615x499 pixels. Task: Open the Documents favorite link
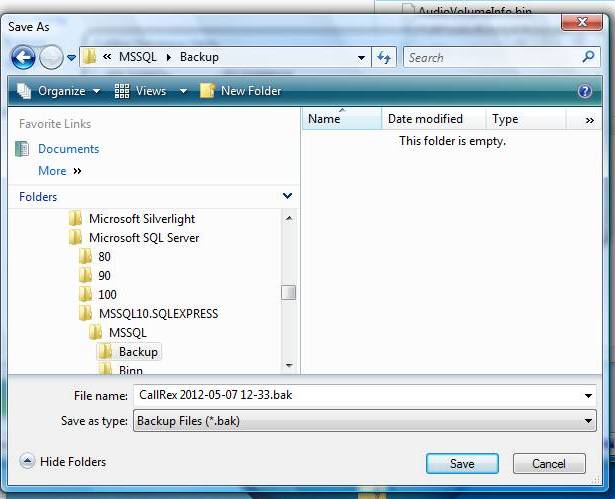(69, 149)
